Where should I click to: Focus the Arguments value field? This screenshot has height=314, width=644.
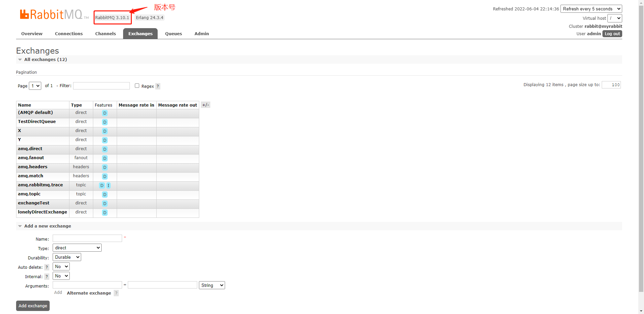pyautogui.click(x=162, y=285)
